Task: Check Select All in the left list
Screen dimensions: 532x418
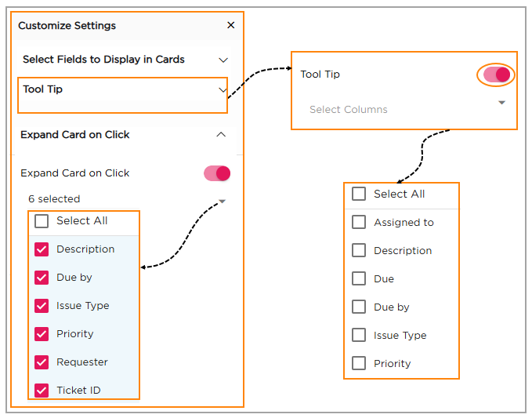Action: point(42,221)
